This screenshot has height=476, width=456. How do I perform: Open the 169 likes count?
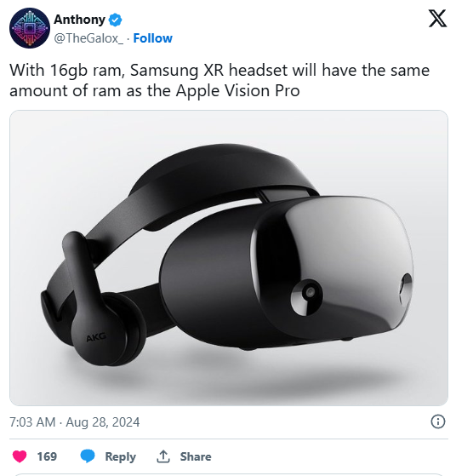tap(47, 456)
